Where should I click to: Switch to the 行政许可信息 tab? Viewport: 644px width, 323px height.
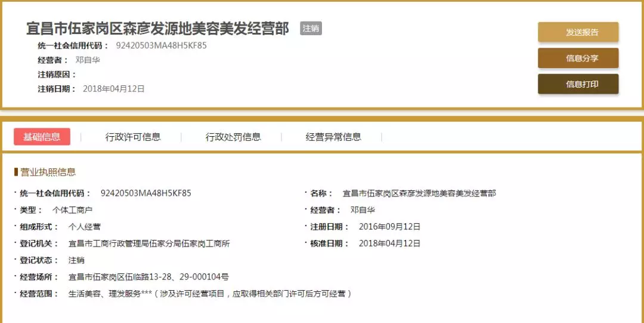tap(133, 137)
